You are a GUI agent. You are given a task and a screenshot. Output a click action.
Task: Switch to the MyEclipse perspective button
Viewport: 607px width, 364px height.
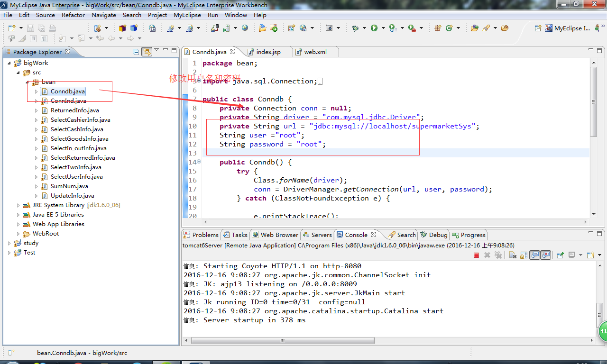[x=567, y=28]
